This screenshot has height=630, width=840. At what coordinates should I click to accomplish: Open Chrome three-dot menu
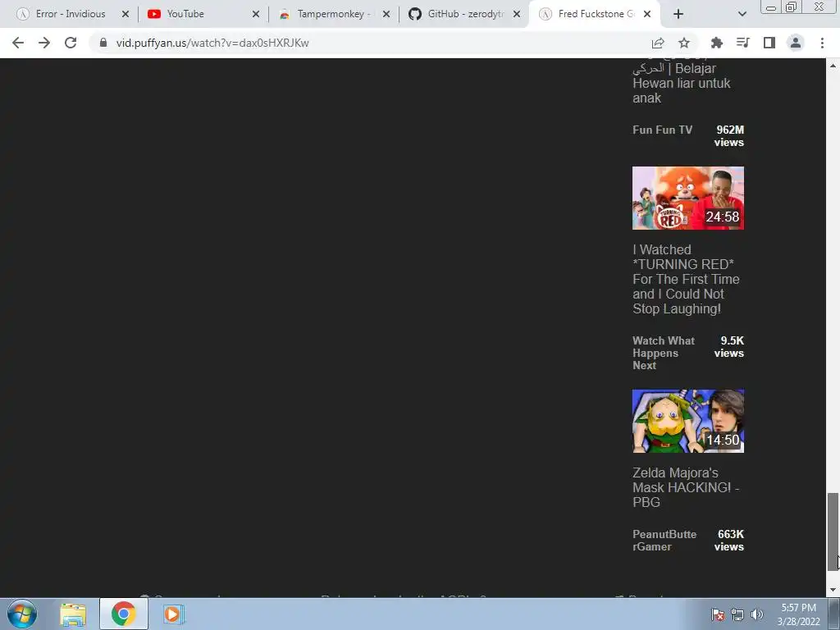pyautogui.click(x=822, y=43)
